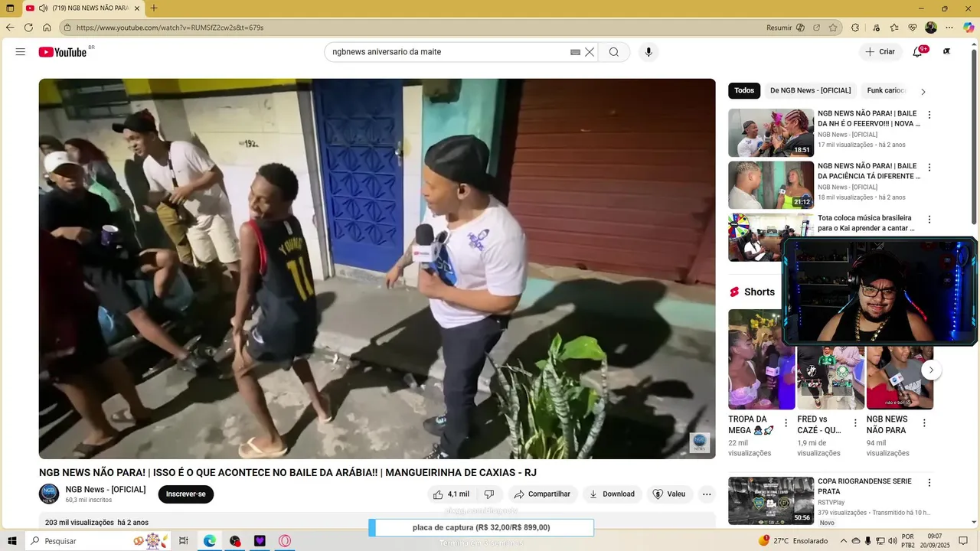Open the YouTube hamburger guide menu
980x551 pixels.
21,52
